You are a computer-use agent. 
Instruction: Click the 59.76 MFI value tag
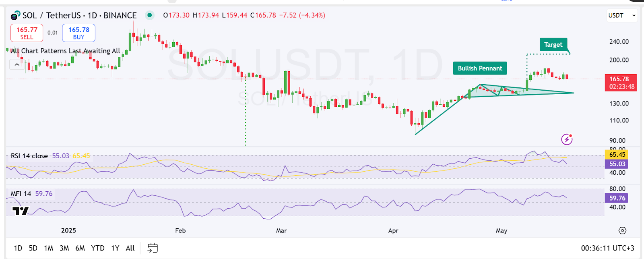click(617, 198)
